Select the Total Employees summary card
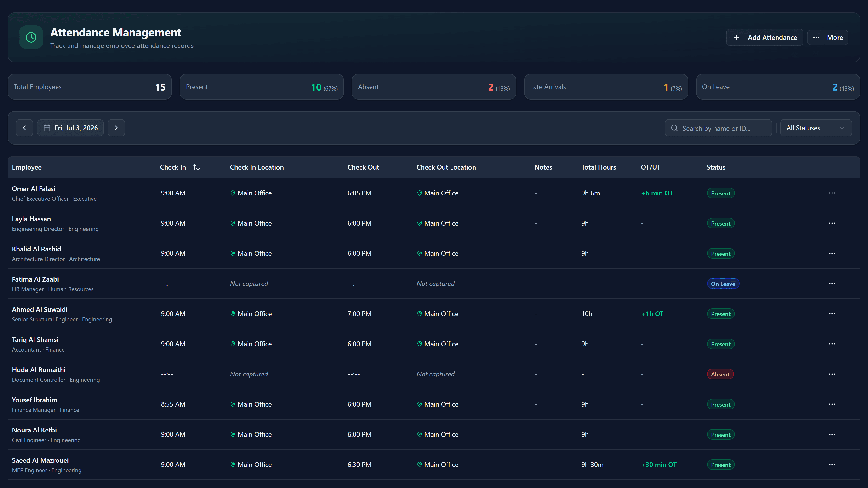 [x=90, y=87]
